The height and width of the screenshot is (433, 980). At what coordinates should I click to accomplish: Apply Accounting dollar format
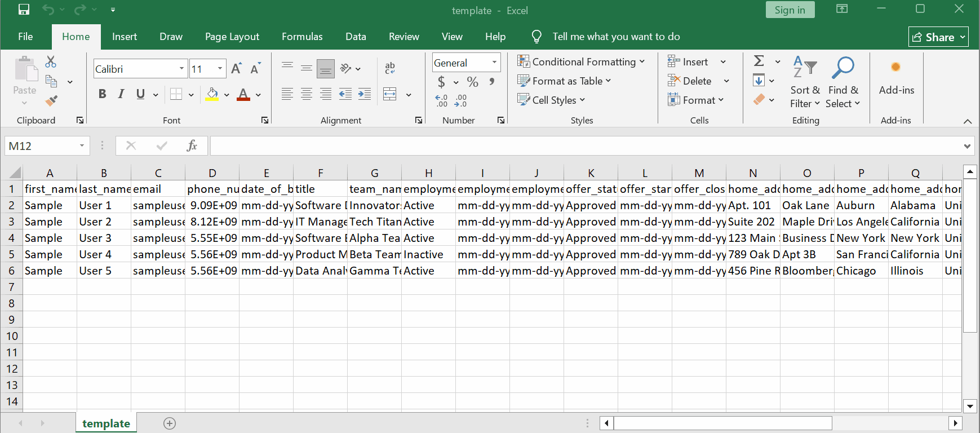point(441,82)
